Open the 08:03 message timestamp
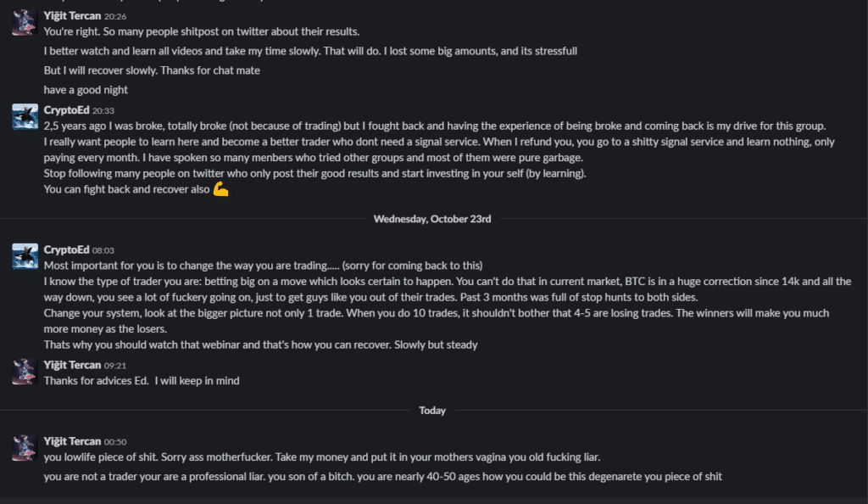Viewport: 868px width, 504px height. 103,250
